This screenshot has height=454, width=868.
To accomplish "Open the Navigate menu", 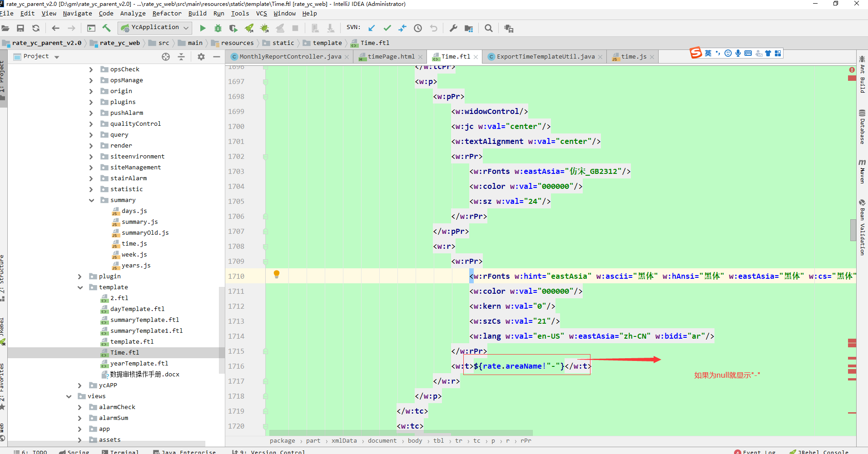I will pos(77,14).
